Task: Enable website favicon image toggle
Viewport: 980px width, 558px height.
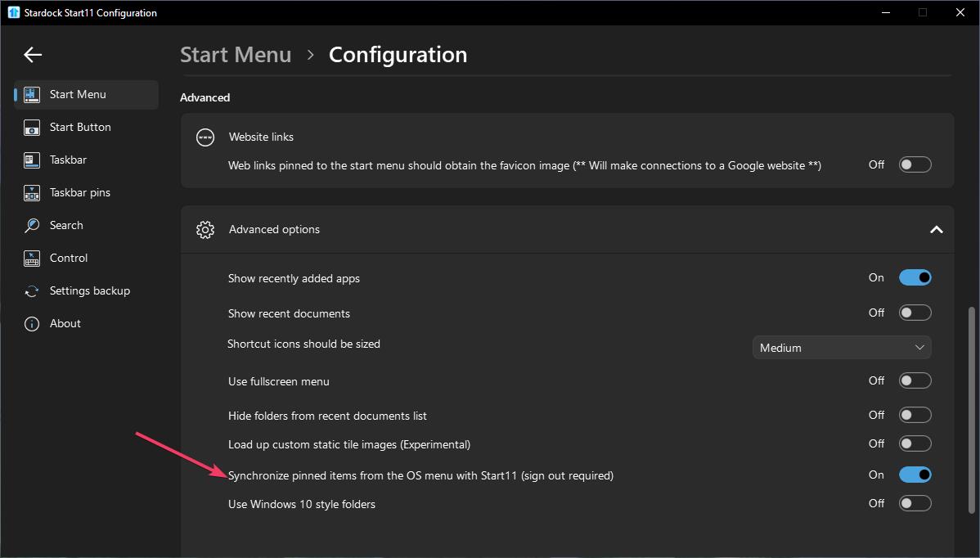Action: [915, 164]
